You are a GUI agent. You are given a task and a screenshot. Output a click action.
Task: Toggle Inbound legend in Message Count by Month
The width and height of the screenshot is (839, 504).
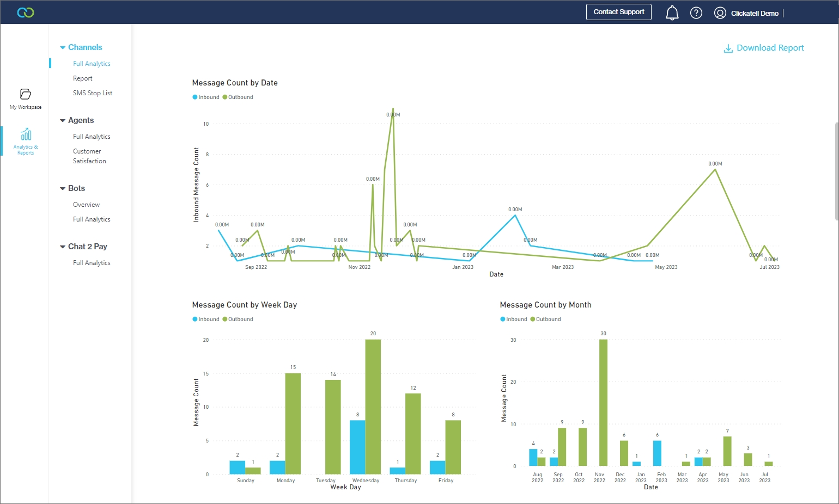click(x=514, y=319)
